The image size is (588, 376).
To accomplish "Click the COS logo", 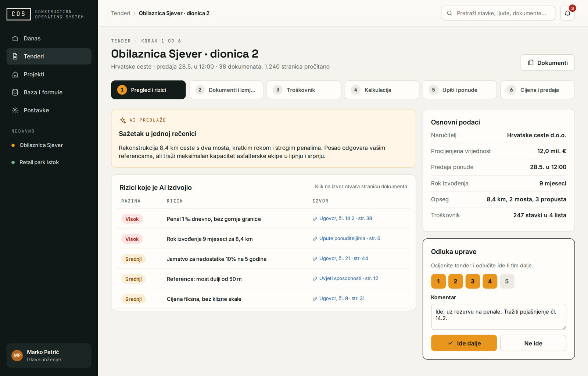I will [19, 14].
